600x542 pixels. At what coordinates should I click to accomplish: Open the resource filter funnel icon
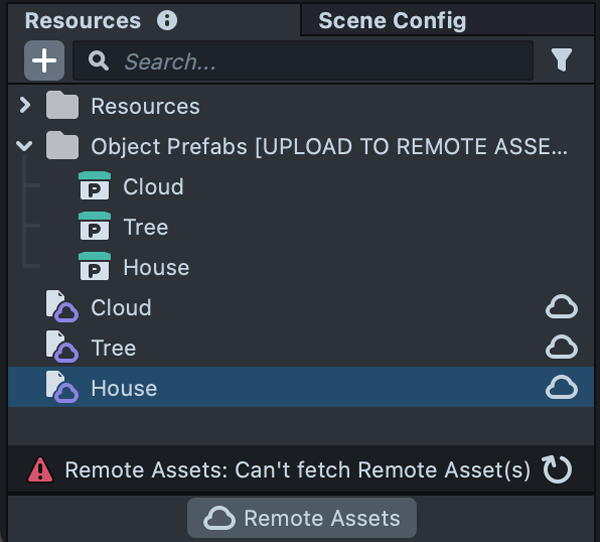(561, 61)
